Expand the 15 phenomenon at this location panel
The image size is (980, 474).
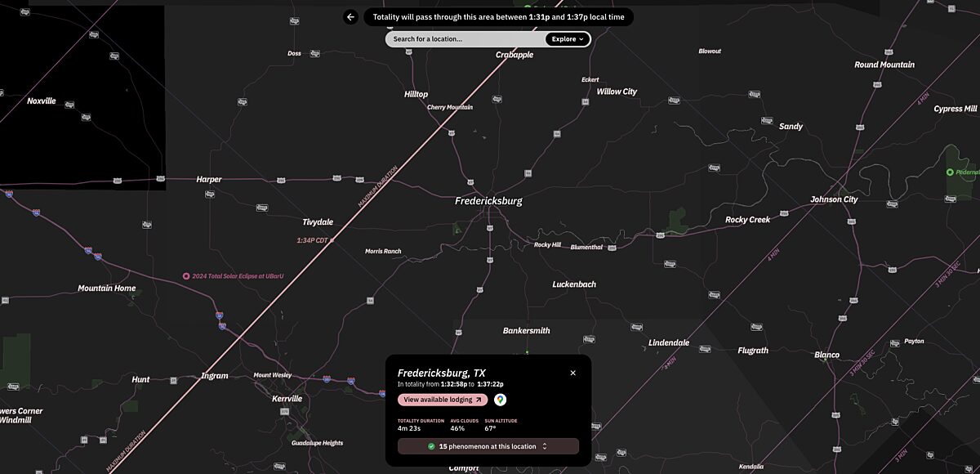click(x=488, y=446)
